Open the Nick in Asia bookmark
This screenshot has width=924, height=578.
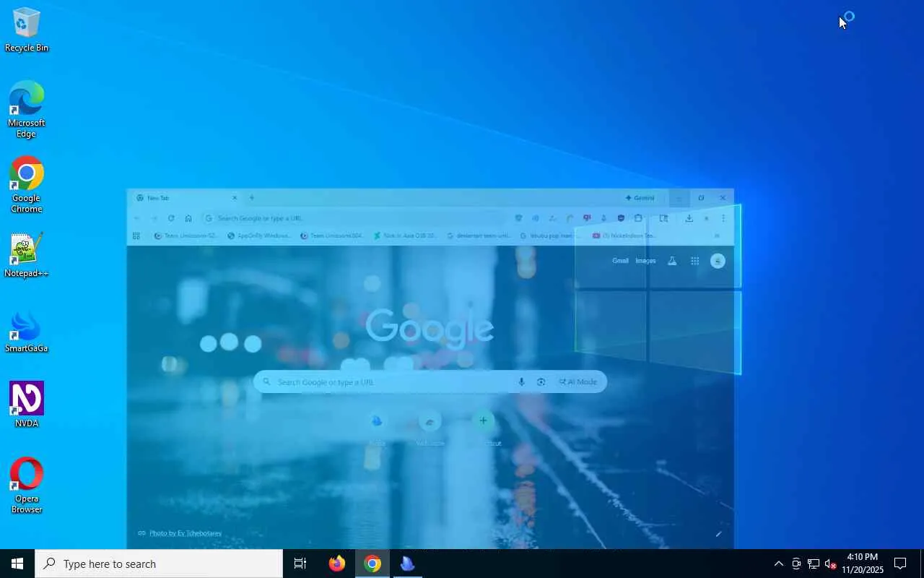405,236
